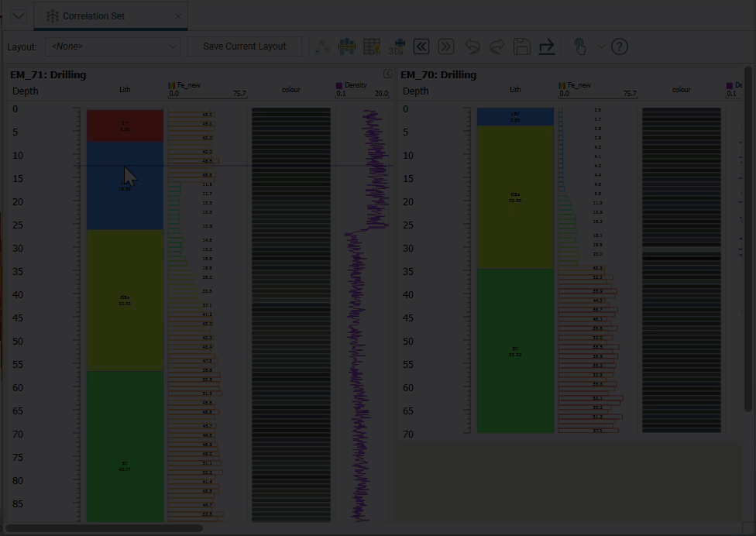Click the colourful column settings icon

347,46
